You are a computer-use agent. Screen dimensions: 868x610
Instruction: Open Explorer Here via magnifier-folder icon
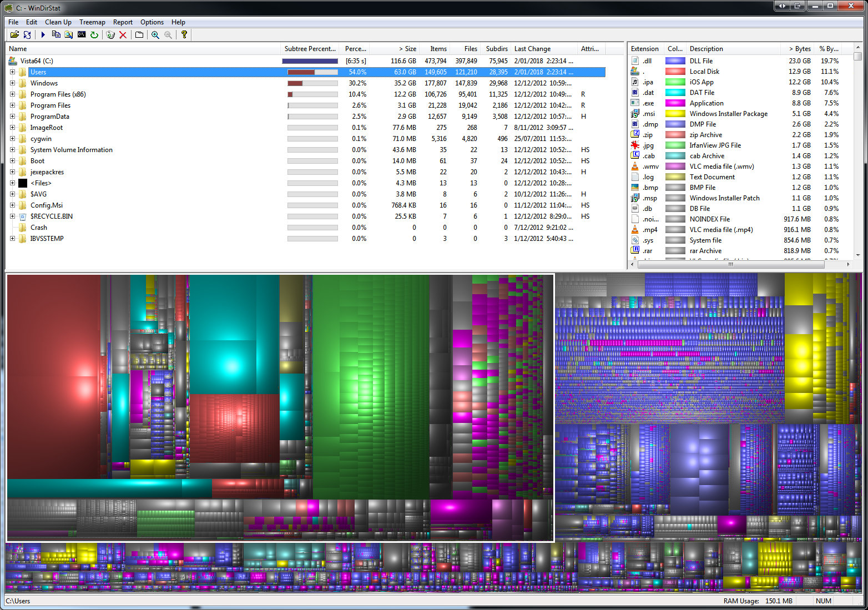[x=68, y=35]
